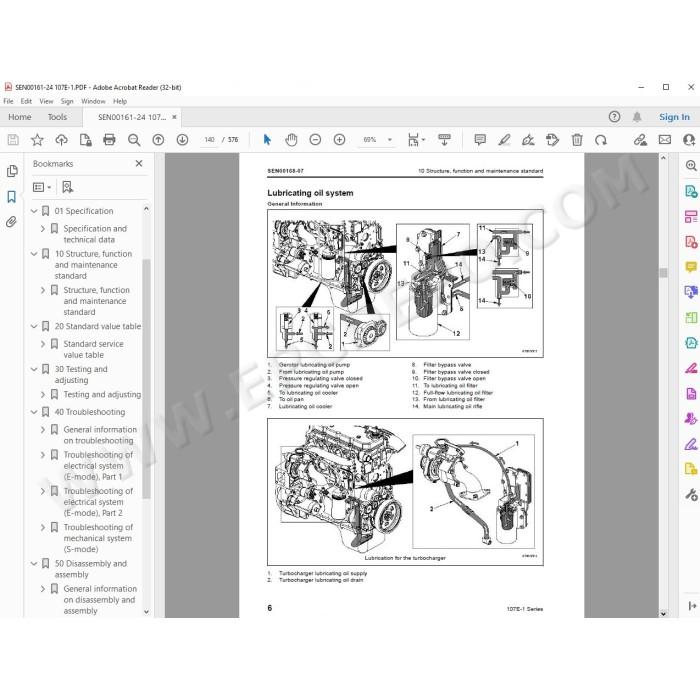The width and height of the screenshot is (700, 700).
Task: Toggle the Bookmarks panel icon
Action: (12, 196)
